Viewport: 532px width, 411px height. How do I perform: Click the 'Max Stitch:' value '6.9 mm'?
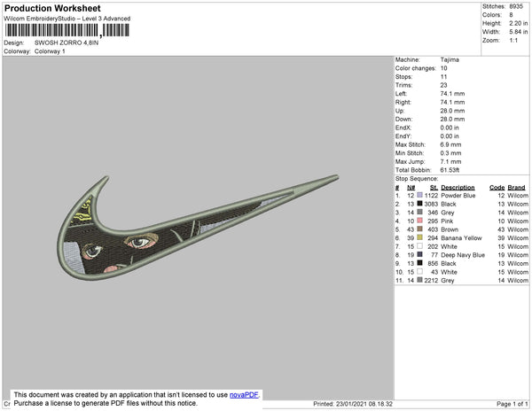click(x=450, y=144)
